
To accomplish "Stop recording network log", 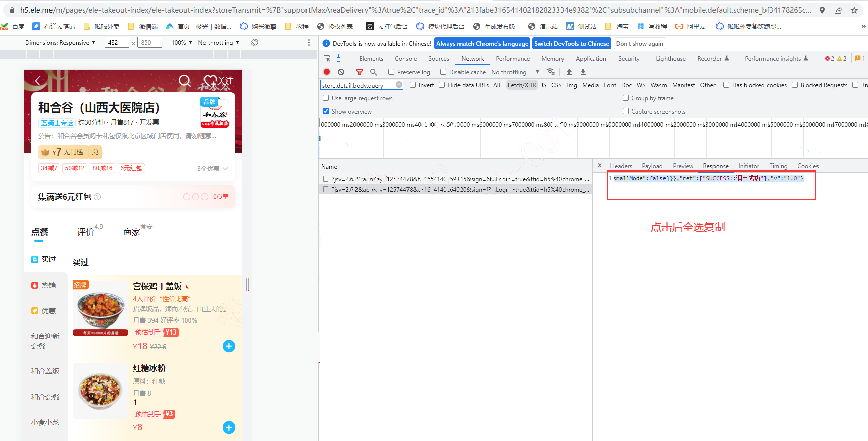I will coord(327,72).
